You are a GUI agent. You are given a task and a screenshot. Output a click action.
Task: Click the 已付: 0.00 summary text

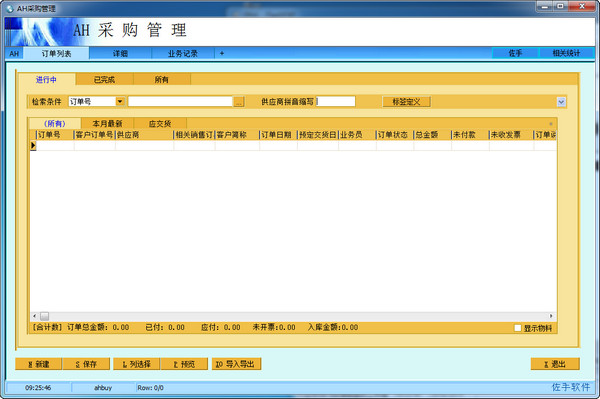click(x=165, y=327)
